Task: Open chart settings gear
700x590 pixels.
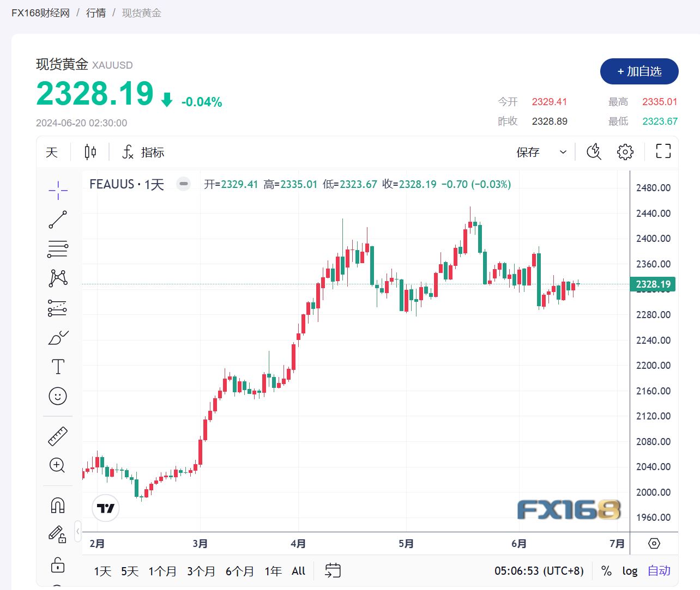Action: 625,152
